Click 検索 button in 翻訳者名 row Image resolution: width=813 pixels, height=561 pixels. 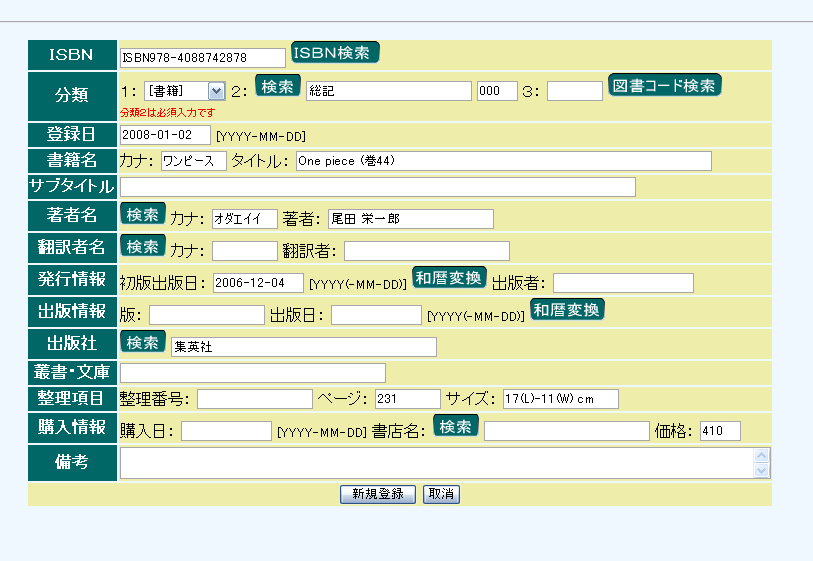coord(143,246)
